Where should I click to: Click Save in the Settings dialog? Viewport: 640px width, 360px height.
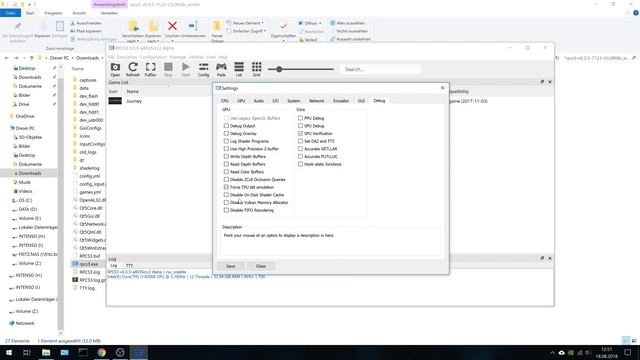(231, 266)
